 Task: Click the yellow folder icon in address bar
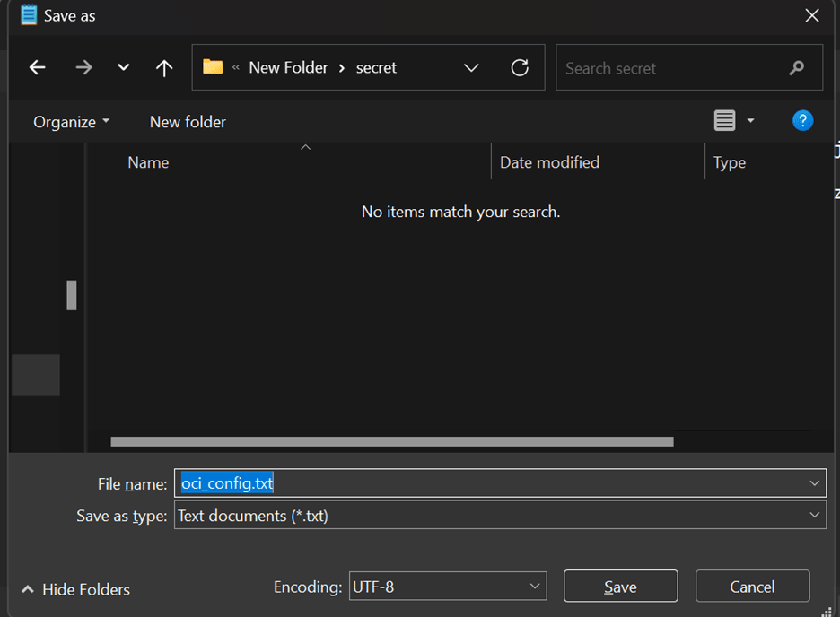coord(213,67)
